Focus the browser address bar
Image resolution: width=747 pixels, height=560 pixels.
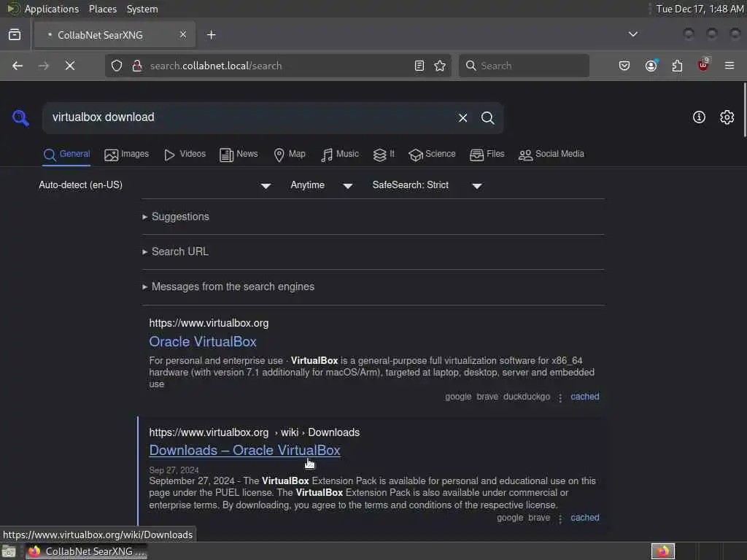pyautogui.click(x=277, y=66)
